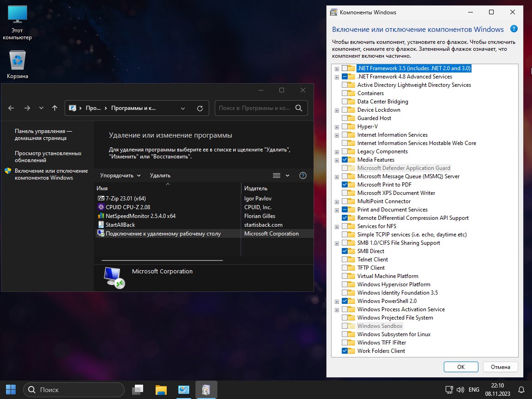The image size is (532, 399).
Task: Expand Internet Information Services node
Action: (x=337, y=134)
